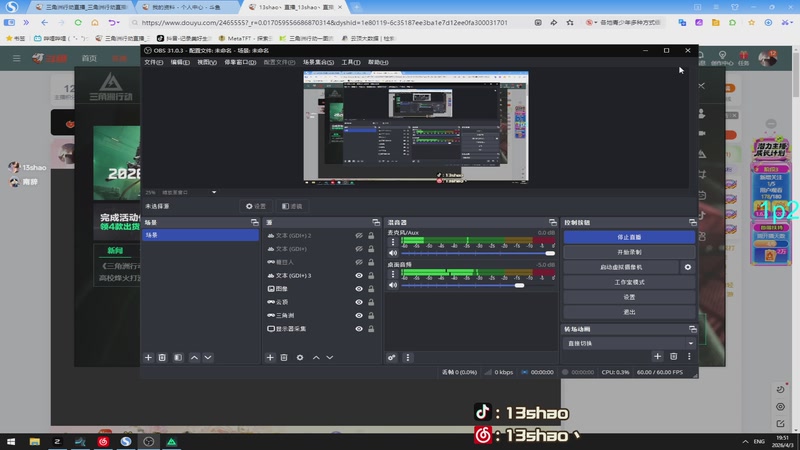The width and height of the screenshot is (800, 450).
Task: Move source down in the Sources panel
Action: pyautogui.click(x=330, y=358)
